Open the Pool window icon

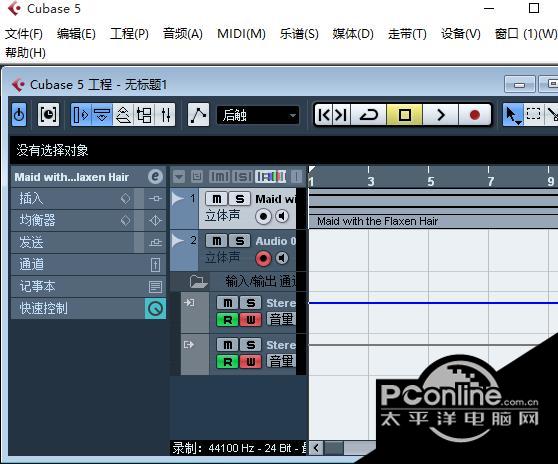pos(144,115)
